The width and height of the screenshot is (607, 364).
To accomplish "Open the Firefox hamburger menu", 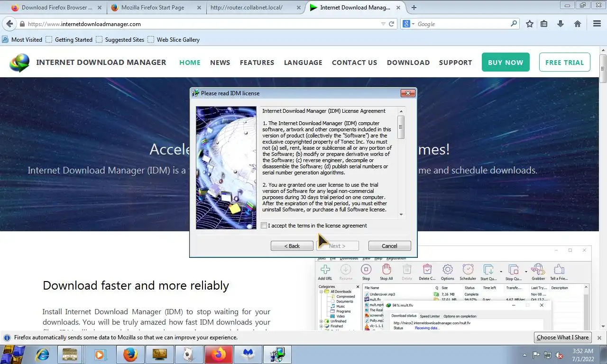I will (597, 24).
